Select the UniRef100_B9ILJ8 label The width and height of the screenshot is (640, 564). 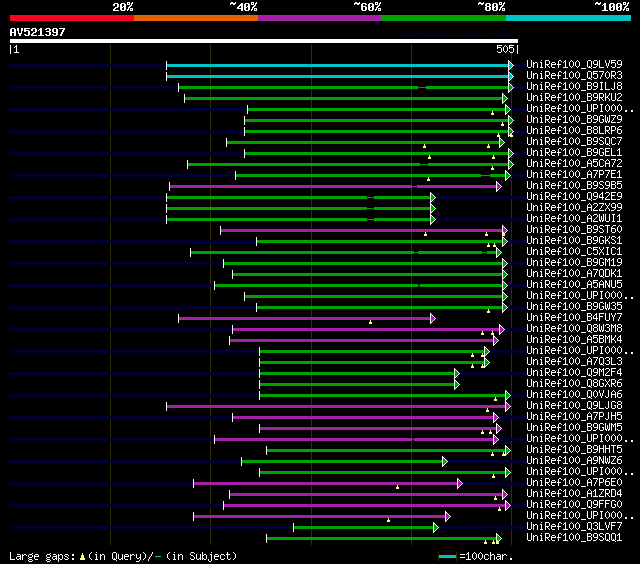(574, 87)
